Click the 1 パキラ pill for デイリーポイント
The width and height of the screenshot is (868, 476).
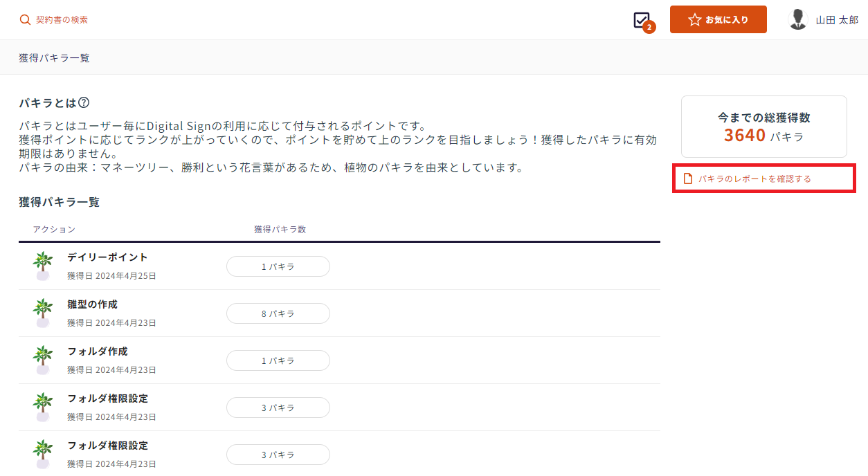(x=278, y=266)
